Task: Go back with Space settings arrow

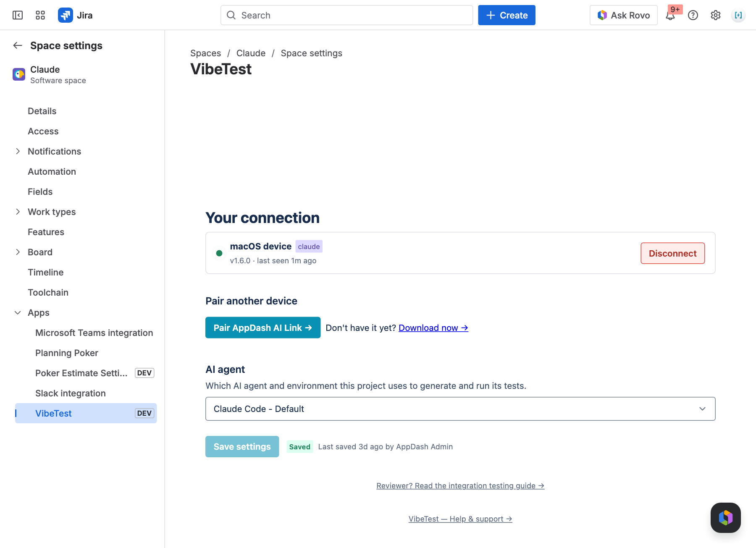Action: point(18,45)
